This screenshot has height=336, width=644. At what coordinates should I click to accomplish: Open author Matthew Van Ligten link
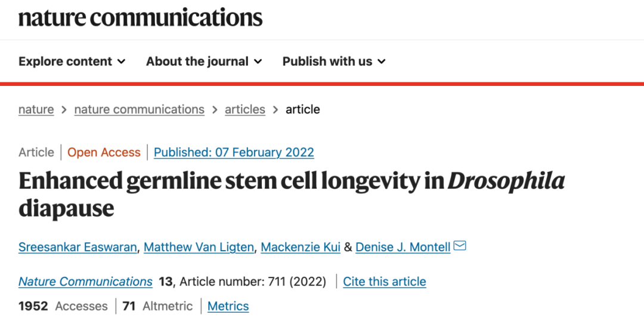point(199,246)
